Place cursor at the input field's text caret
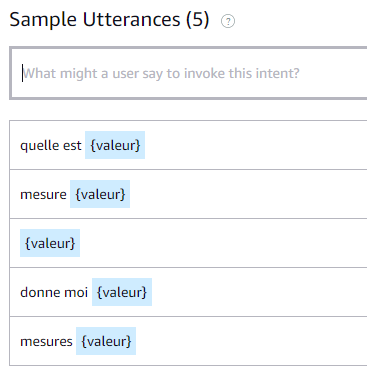This screenshot has height=368, width=367. (22, 73)
